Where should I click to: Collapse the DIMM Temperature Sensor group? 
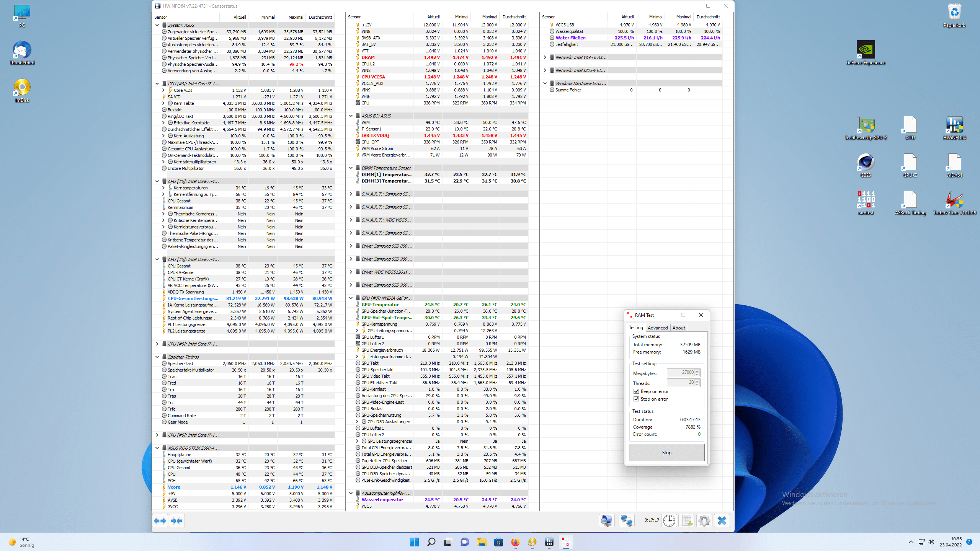coord(351,168)
